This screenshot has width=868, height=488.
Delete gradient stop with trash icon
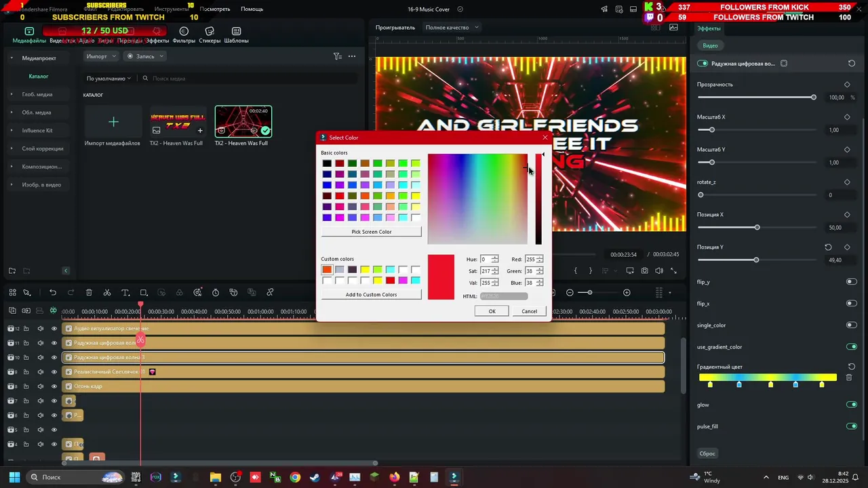(849, 378)
